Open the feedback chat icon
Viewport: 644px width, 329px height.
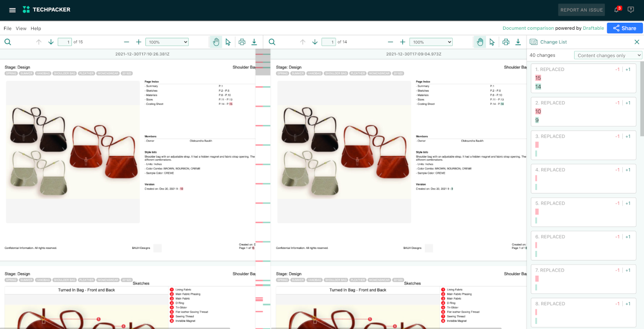(x=631, y=10)
